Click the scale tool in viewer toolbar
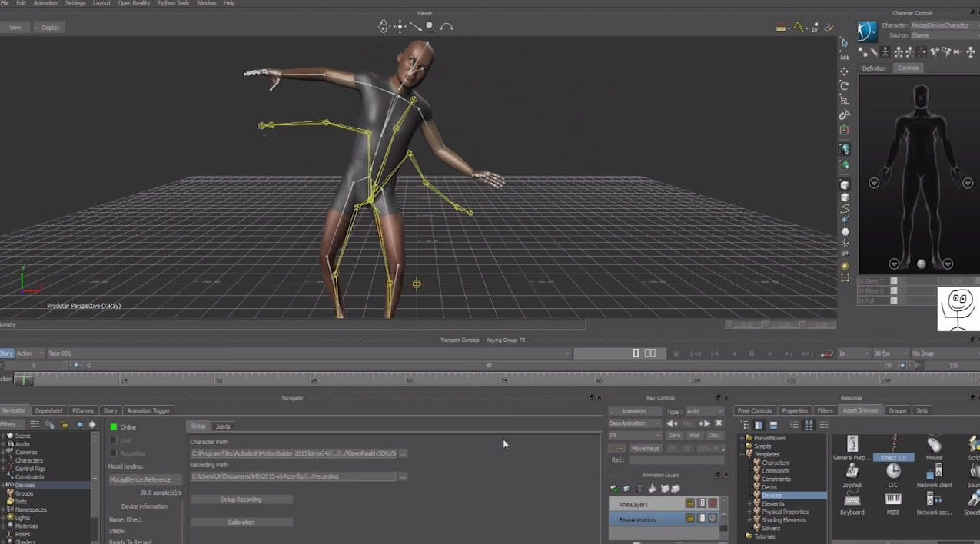This screenshot has width=980, height=544. coord(845,100)
